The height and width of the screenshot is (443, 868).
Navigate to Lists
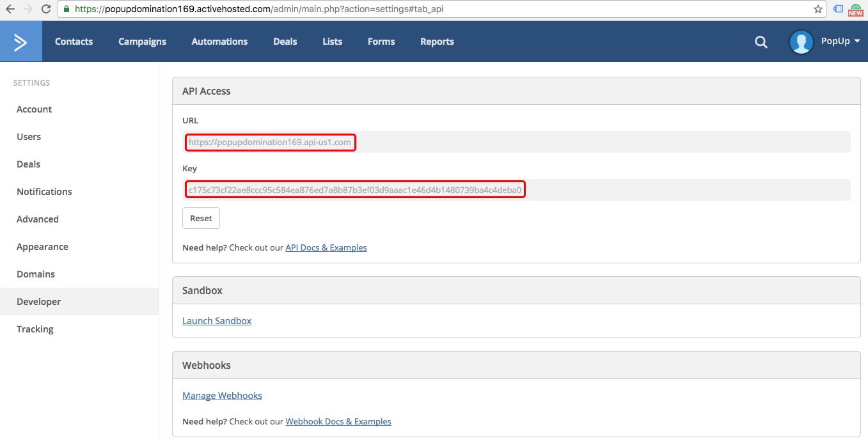coord(333,42)
